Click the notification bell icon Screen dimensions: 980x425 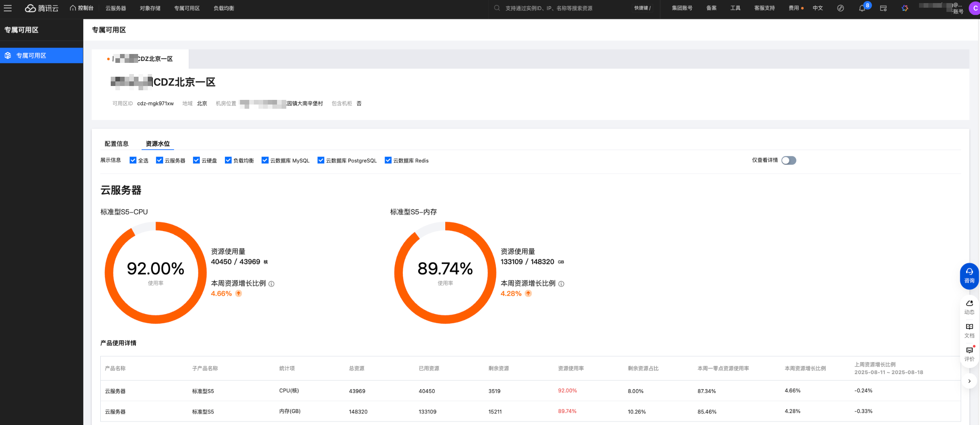pos(862,8)
